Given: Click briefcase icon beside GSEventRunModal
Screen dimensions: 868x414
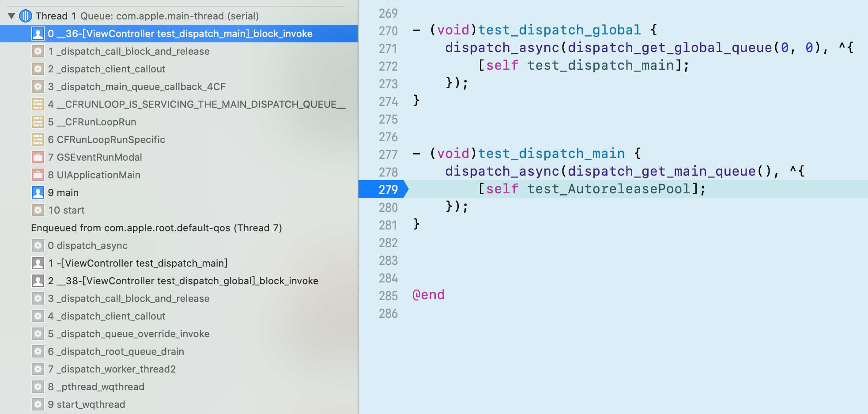Looking at the screenshot, I should click(x=38, y=157).
